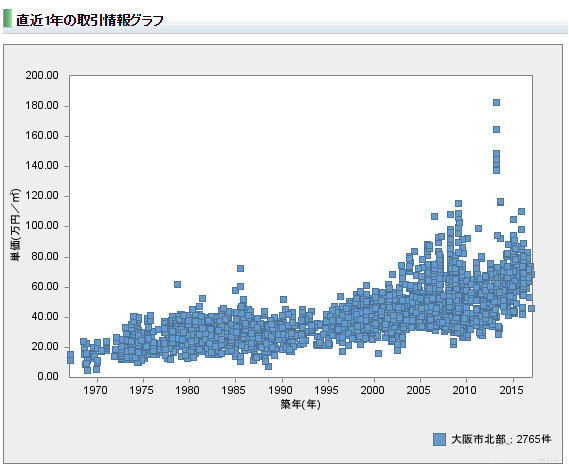Click the 直近1年の取引情報グラフ heading
Image resolution: width=569 pixels, height=467 pixels.
[x=90, y=20]
